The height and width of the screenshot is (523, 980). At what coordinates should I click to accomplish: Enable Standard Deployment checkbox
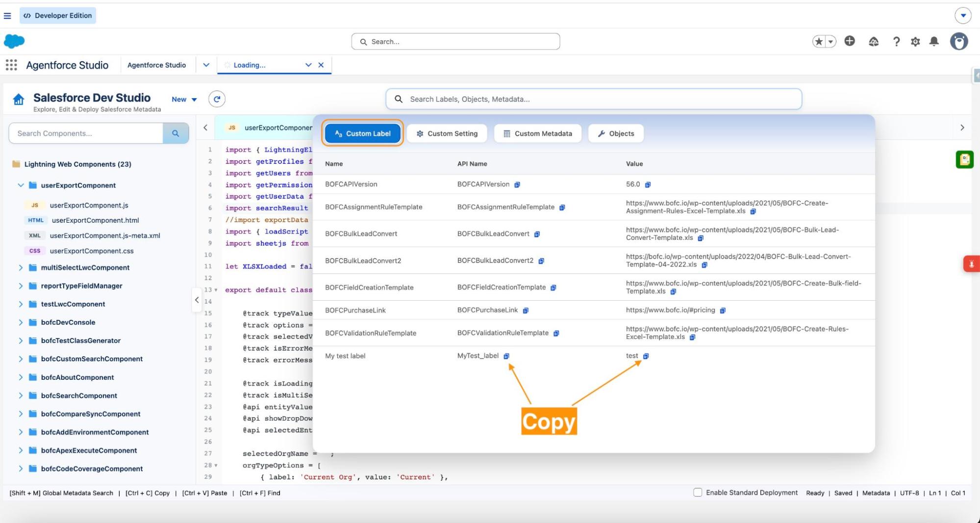pos(698,493)
